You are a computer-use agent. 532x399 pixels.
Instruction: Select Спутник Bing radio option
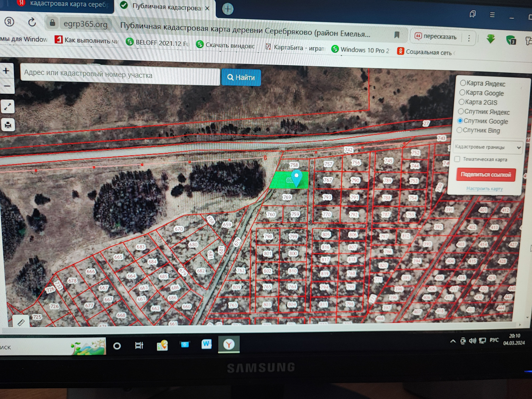459,130
